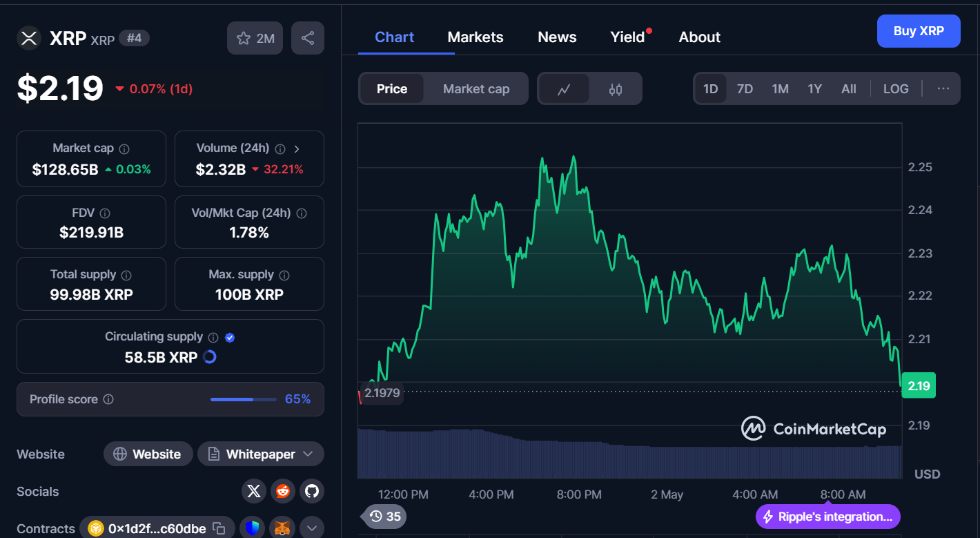This screenshot has width=980, height=538.
Task: Open the history 35 events badge
Action: 384,516
